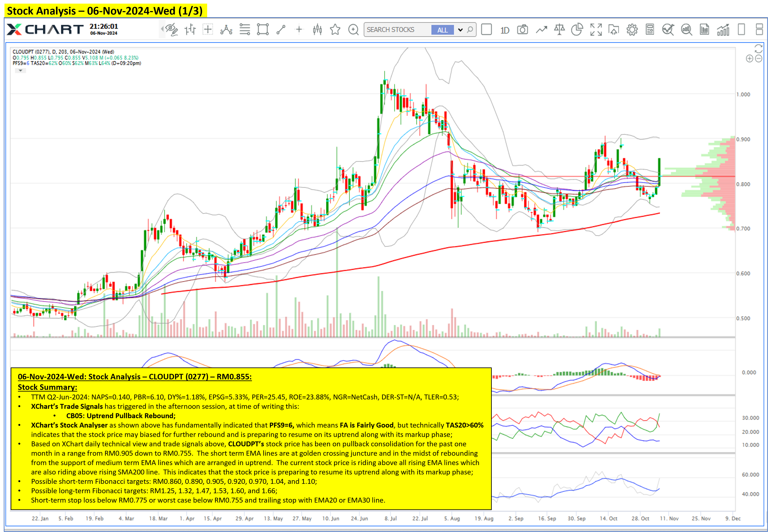The width and height of the screenshot is (768, 532).
Task: Toggle the split-pane layout icon
Action: point(759,29)
